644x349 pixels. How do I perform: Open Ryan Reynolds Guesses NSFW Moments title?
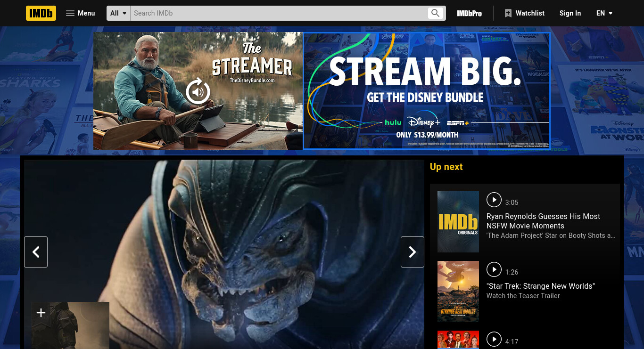[x=543, y=221]
